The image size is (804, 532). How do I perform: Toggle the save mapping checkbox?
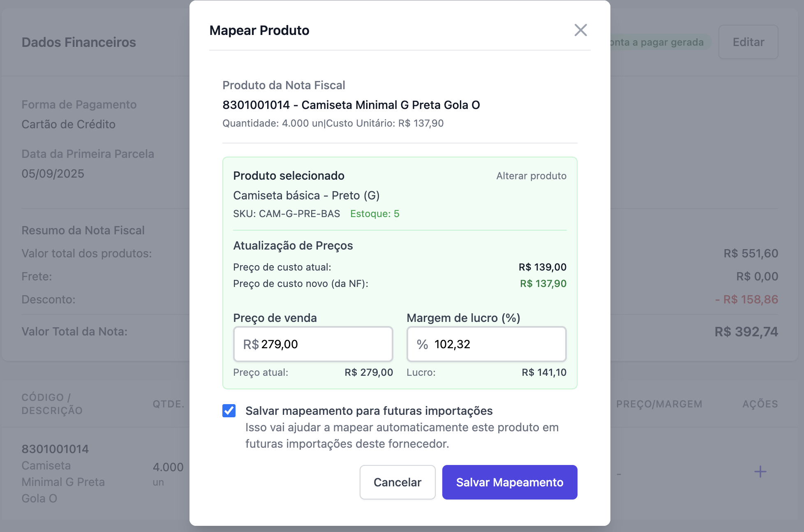[229, 411]
